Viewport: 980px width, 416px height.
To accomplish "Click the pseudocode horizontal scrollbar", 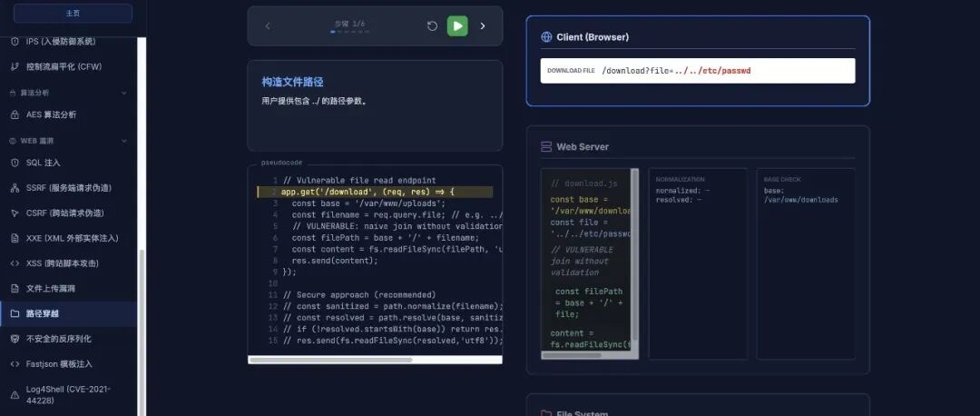I will (x=330, y=360).
